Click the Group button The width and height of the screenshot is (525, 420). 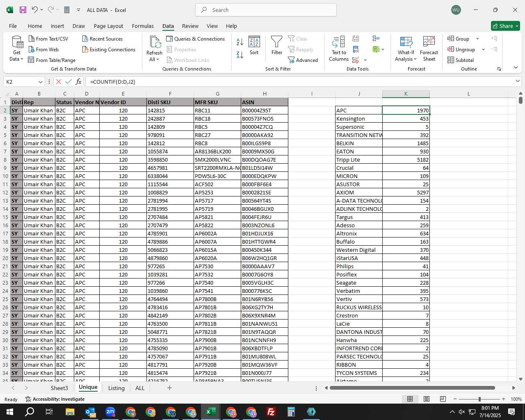[459, 39]
